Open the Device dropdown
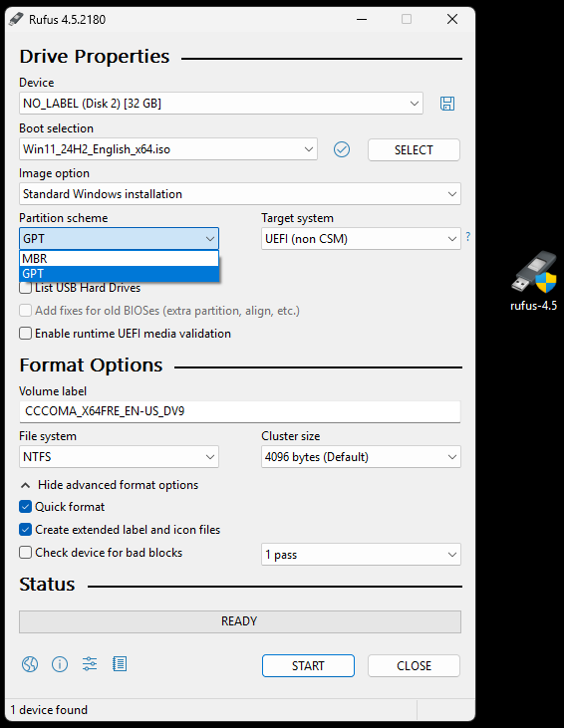The image size is (564, 728). (221, 103)
